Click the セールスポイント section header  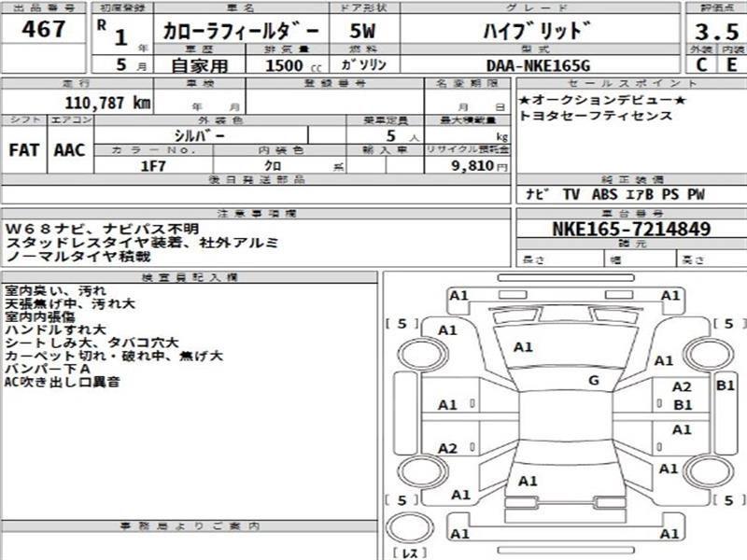(x=632, y=83)
